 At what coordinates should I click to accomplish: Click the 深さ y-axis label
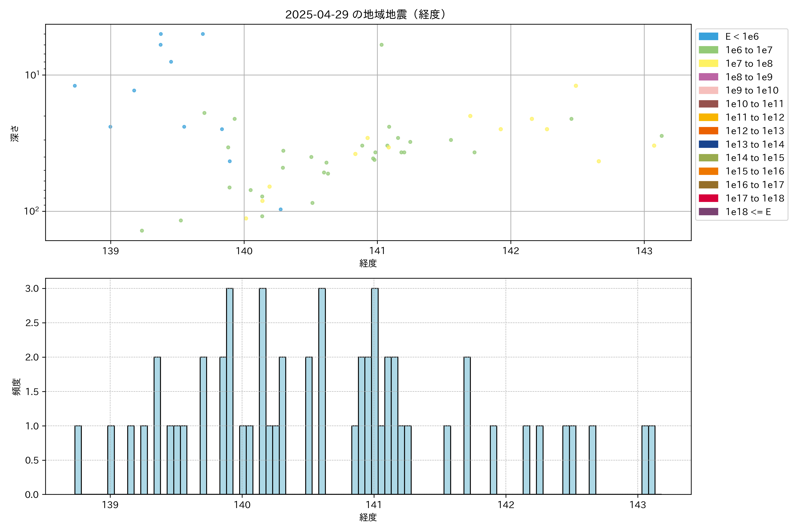[15, 133]
